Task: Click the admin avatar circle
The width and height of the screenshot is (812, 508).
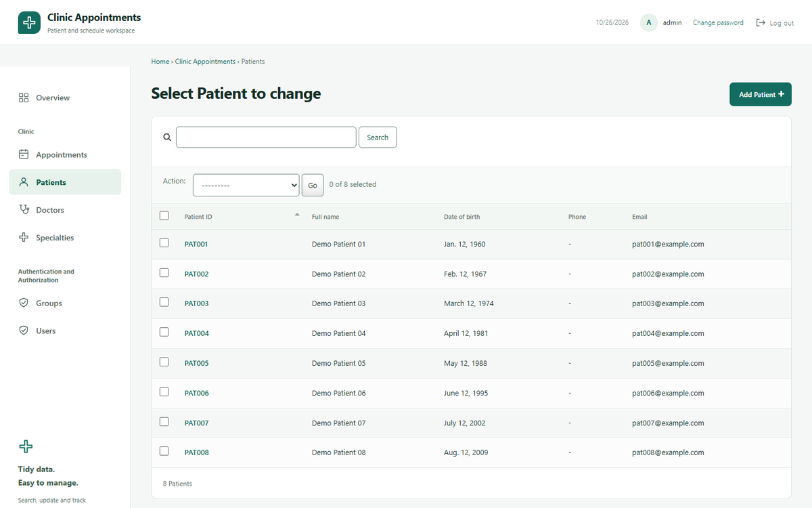Action: point(649,22)
